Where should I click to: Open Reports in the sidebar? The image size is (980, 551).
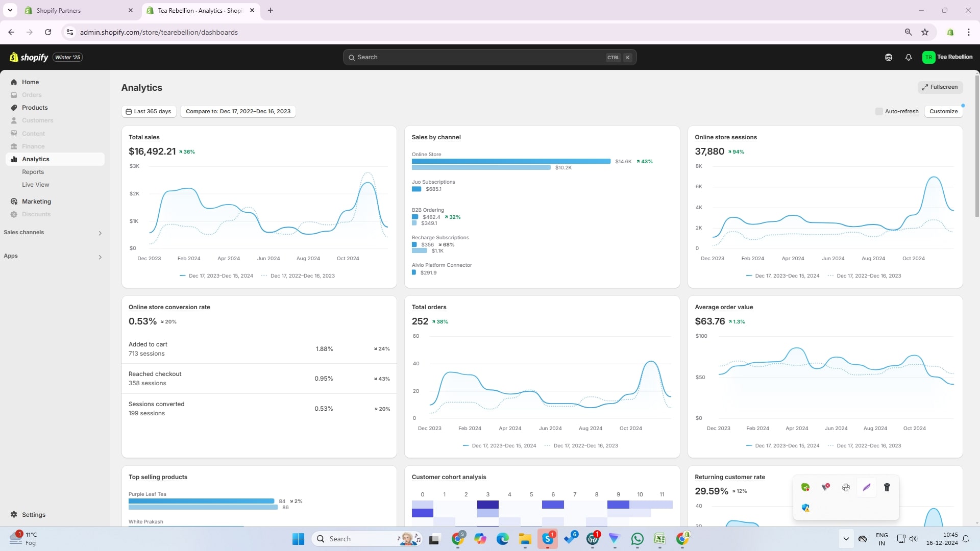click(x=33, y=172)
